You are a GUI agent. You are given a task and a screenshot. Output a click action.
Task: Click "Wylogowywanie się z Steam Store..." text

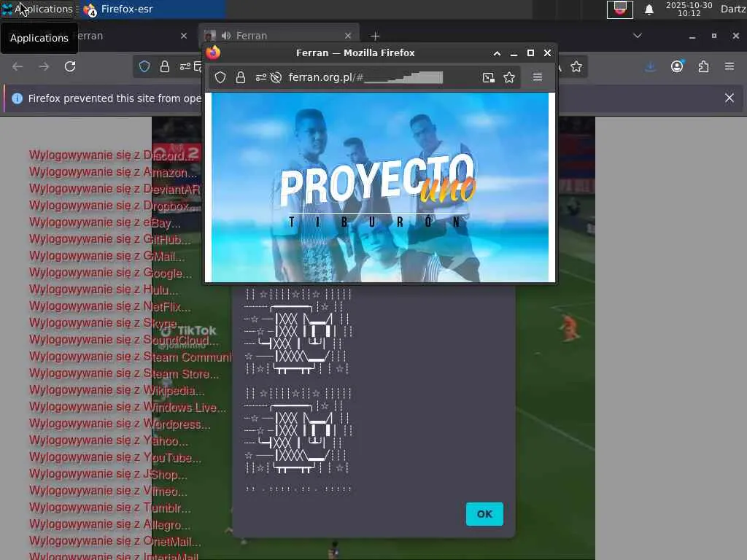click(x=124, y=373)
